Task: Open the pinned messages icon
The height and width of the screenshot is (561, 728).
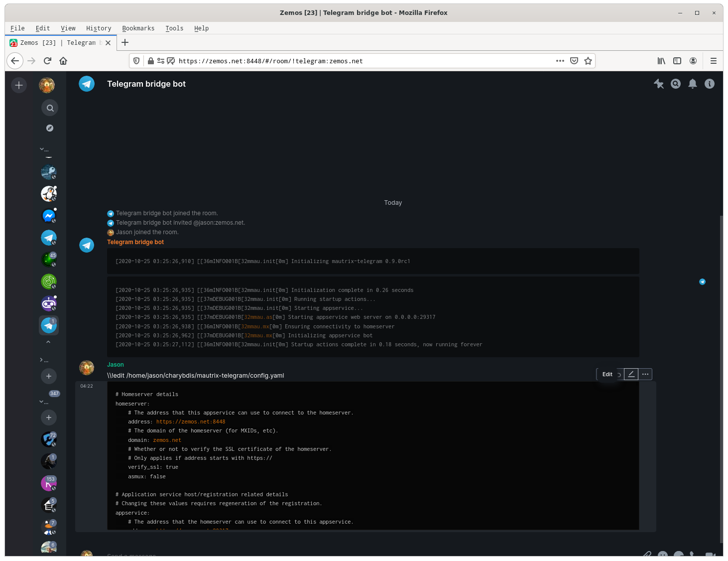Action: coord(659,84)
